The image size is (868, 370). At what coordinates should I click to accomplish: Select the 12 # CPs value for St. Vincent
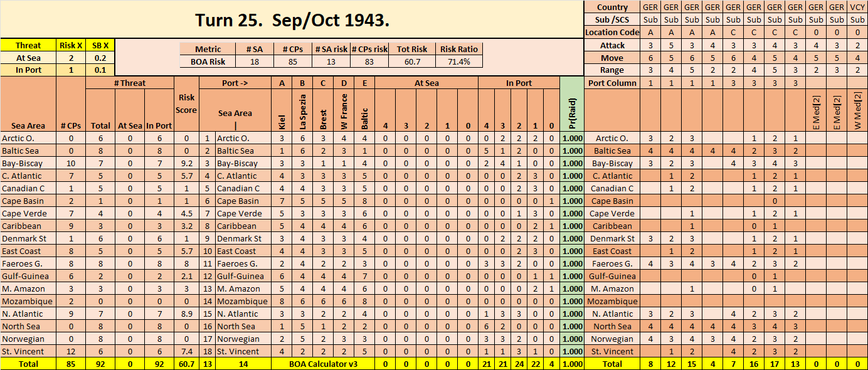71,351
